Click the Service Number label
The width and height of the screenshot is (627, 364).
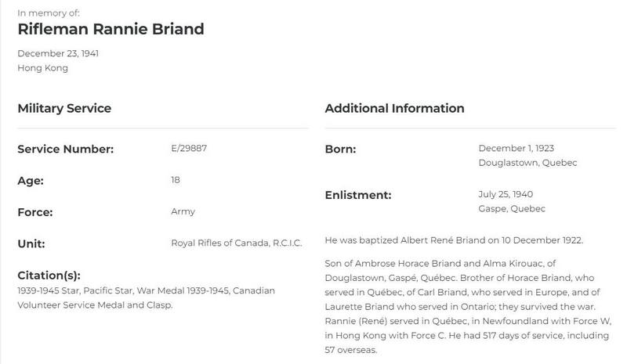(66, 149)
